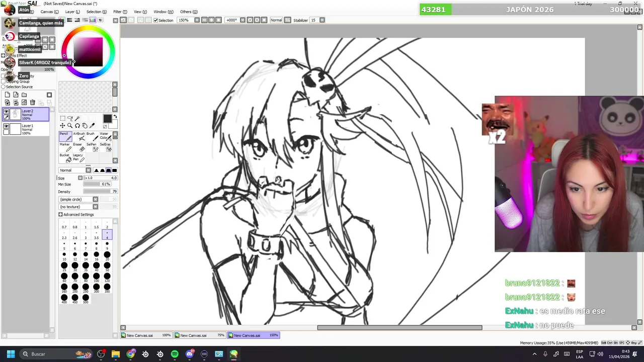Create a new linework layer
This screenshot has width=644, height=362.
(x=16, y=95)
